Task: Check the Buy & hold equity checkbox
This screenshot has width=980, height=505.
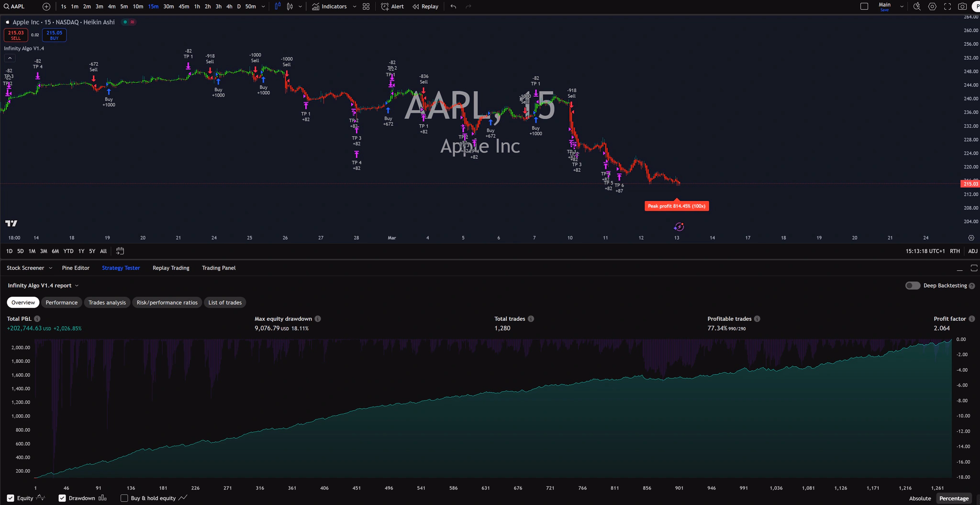Action: [x=124, y=498]
